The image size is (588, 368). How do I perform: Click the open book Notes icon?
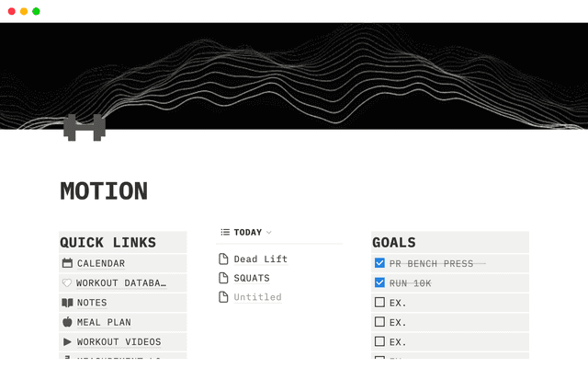(x=67, y=303)
